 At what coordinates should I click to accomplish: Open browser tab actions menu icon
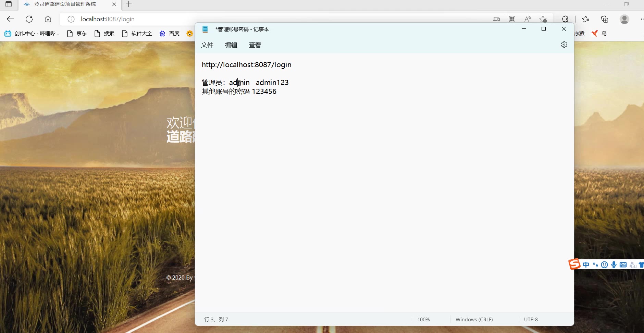click(9, 4)
